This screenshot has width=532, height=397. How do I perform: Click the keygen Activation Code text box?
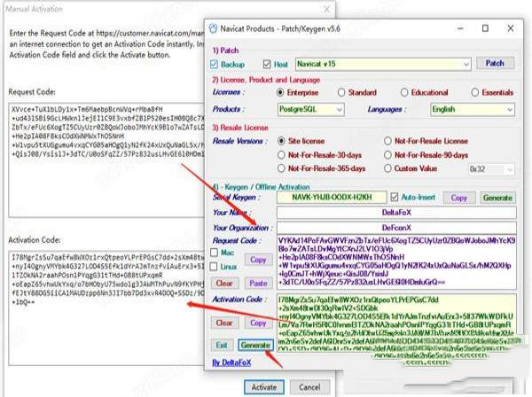[396, 323]
